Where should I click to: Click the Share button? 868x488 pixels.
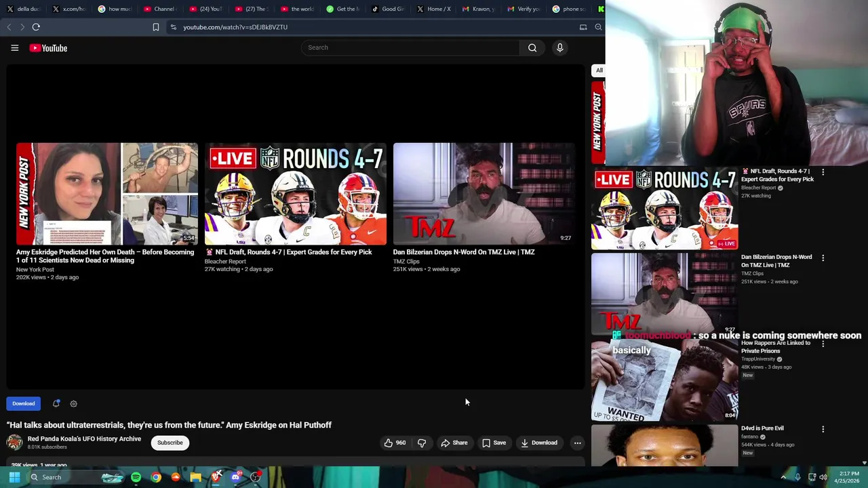(454, 443)
